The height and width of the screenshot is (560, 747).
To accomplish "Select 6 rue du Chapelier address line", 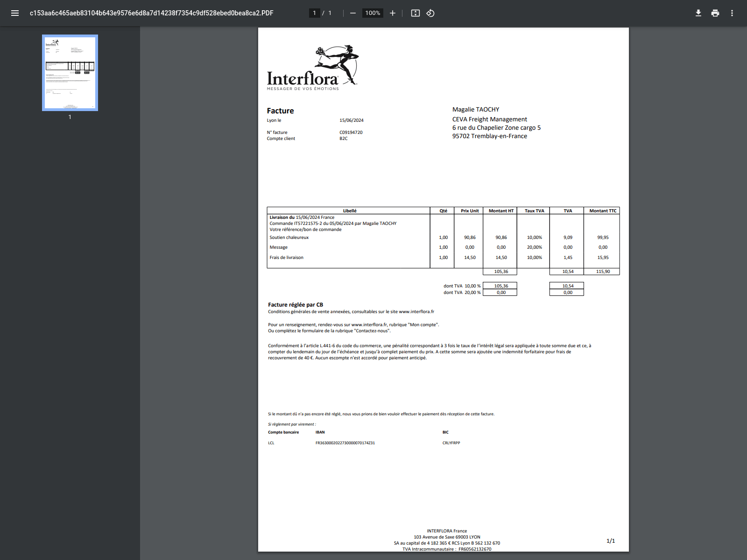I will [496, 128].
